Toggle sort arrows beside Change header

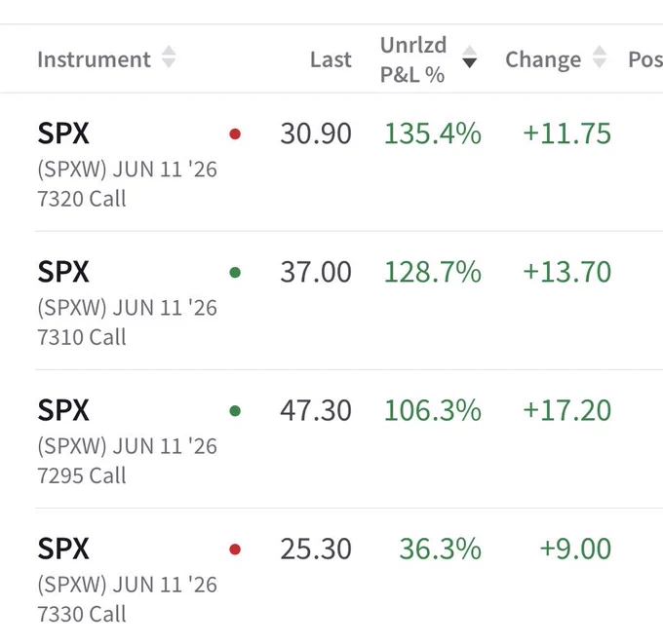click(600, 57)
